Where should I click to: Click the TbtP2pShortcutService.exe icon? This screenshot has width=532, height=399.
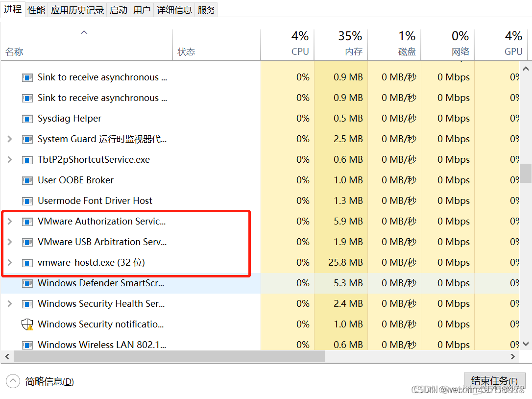pos(27,160)
